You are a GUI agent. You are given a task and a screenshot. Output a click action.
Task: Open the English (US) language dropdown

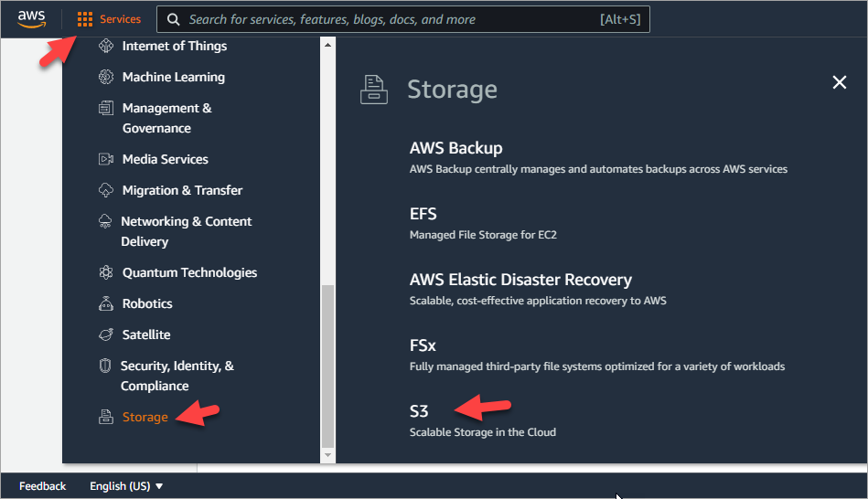pyautogui.click(x=126, y=486)
